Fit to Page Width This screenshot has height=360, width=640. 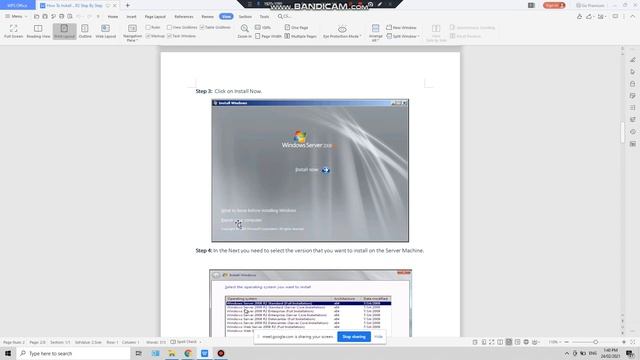click(269, 36)
